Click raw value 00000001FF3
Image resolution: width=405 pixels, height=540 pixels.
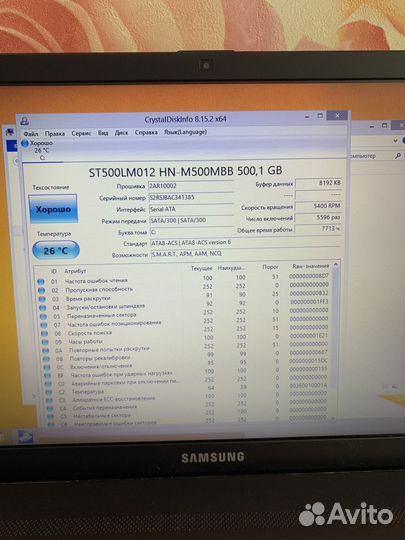pos(309,302)
